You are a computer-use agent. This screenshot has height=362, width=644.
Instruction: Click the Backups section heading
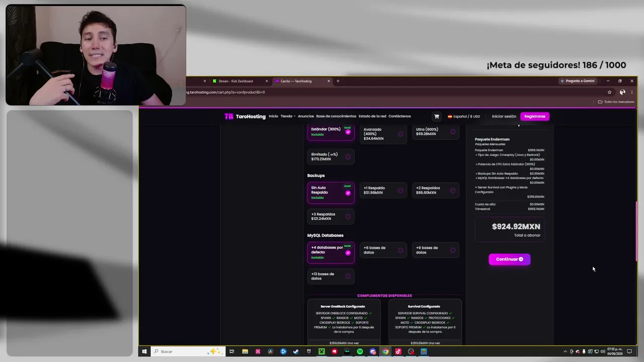click(x=316, y=175)
